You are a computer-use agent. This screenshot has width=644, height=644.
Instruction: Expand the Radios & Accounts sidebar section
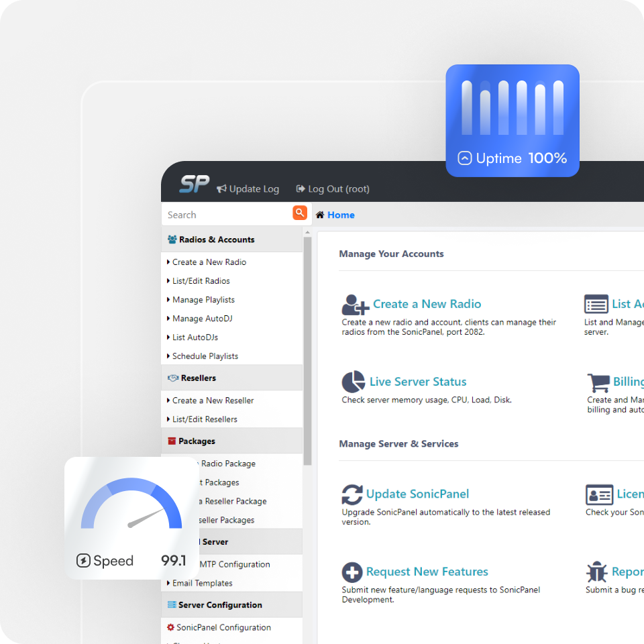click(x=216, y=239)
